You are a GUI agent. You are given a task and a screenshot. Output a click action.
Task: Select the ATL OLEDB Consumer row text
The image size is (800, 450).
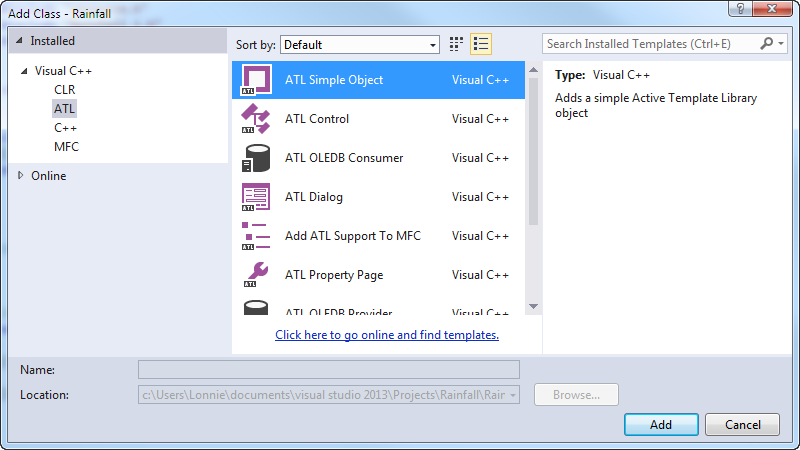coord(344,158)
